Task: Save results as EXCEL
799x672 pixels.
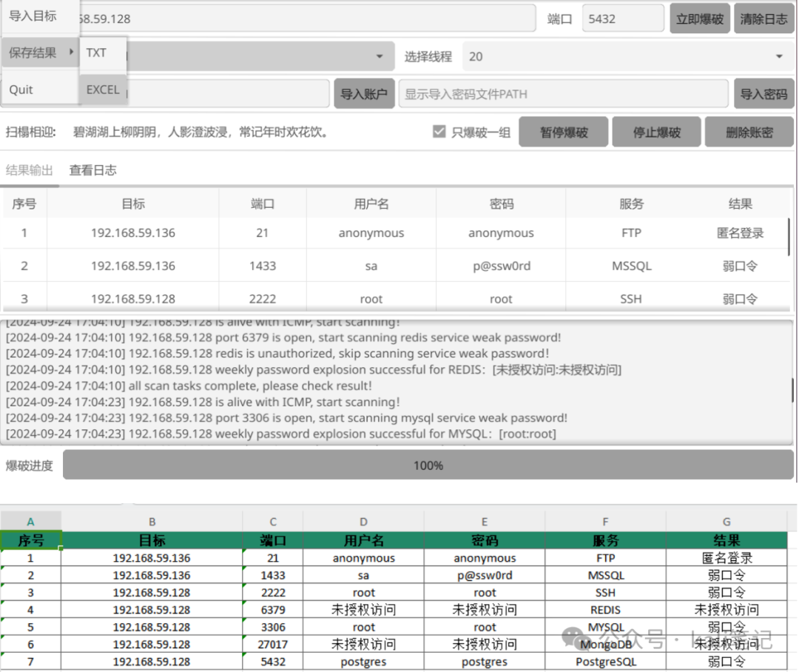Action: coord(103,90)
